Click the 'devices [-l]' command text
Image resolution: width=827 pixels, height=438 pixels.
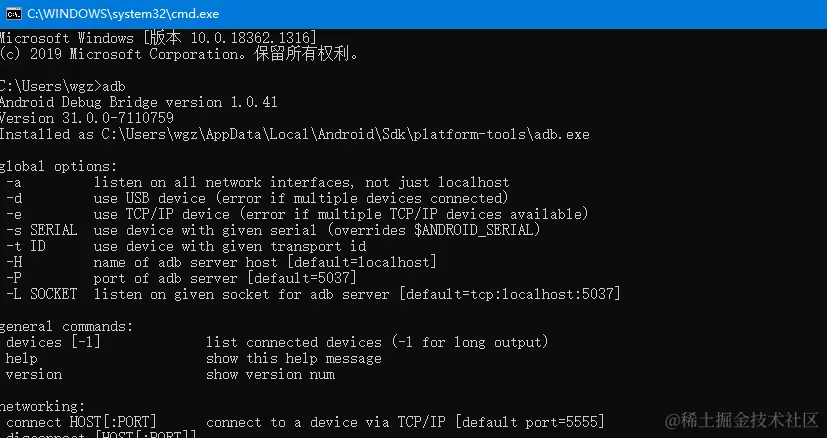click(x=53, y=342)
